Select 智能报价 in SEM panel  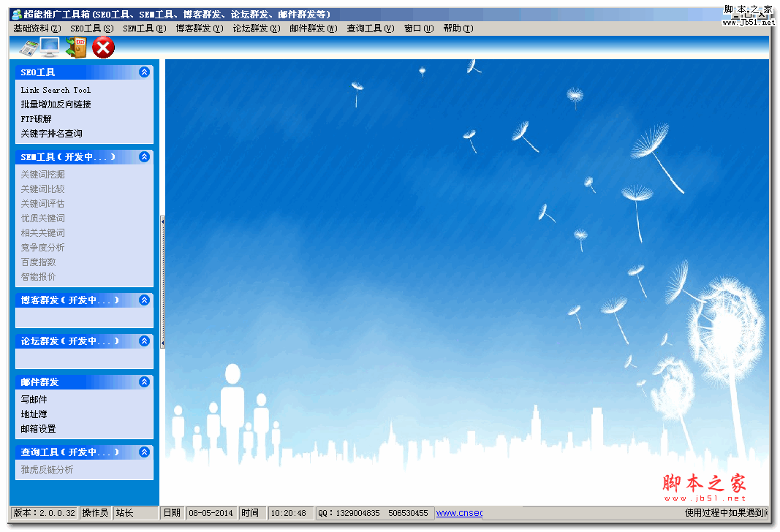38,276
